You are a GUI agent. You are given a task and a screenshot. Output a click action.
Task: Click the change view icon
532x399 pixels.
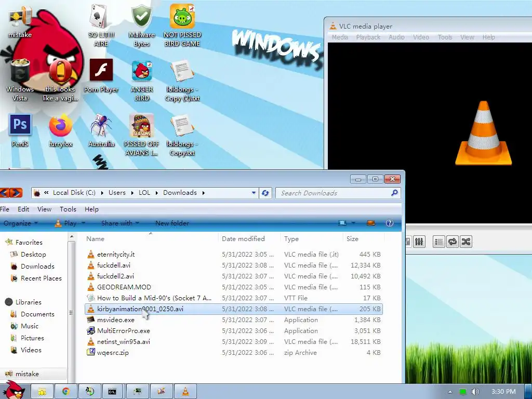tap(343, 223)
